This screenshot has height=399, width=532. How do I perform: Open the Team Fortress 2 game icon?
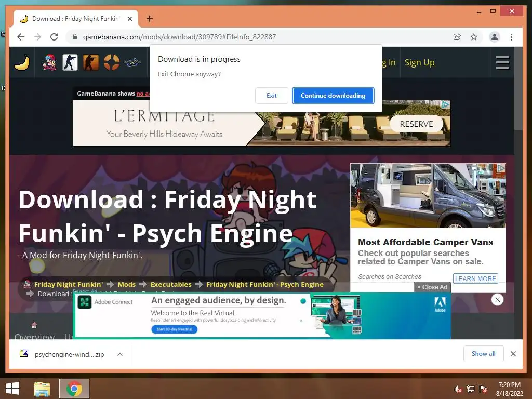112,62
